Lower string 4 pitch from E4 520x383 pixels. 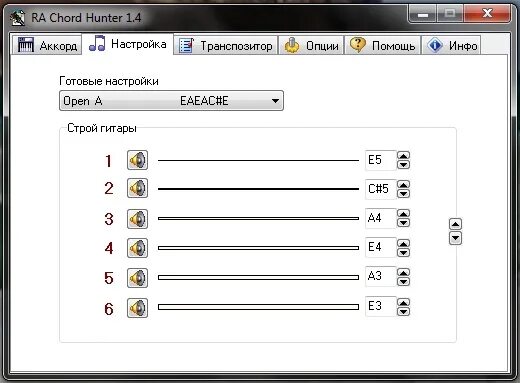(x=403, y=252)
